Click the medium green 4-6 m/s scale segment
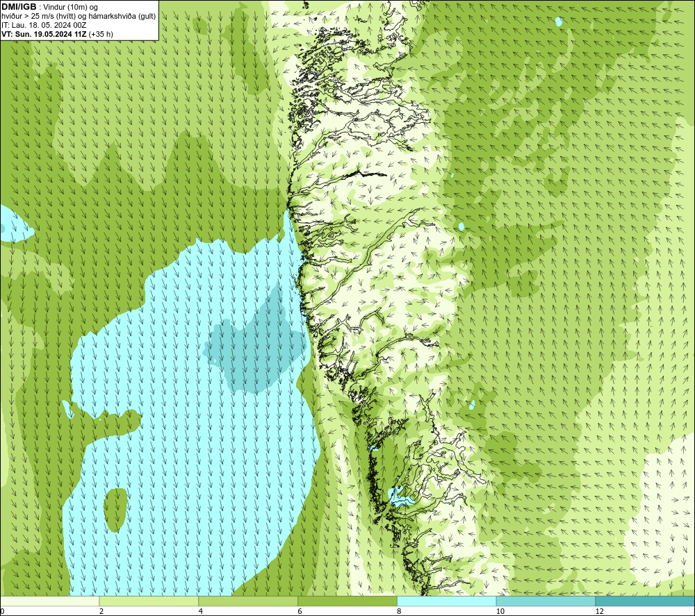 pos(248,601)
